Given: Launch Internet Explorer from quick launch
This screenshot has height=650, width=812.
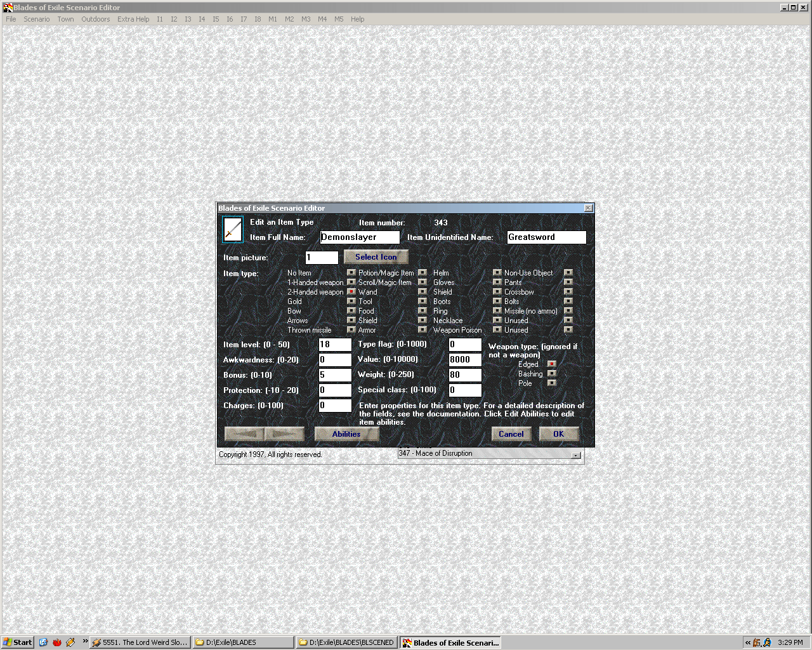Looking at the screenshot, I should click(x=43, y=642).
